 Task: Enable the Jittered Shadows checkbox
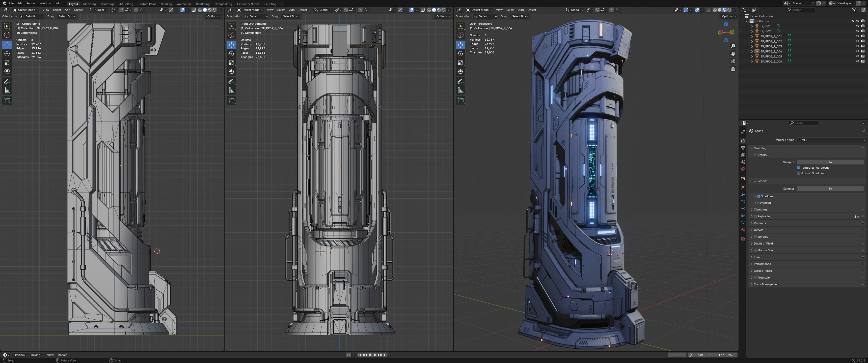click(x=799, y=173)
